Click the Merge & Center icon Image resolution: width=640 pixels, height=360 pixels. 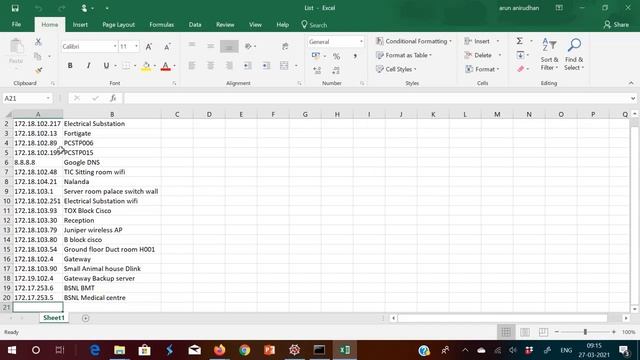(x=284, y=65)
